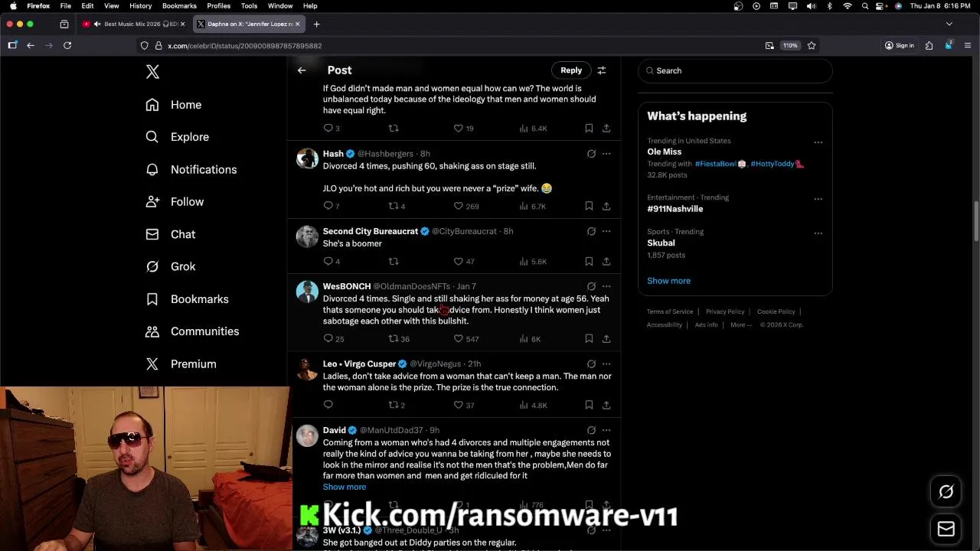This screenshot has width=980, height=551.
Task: Open a new Firefox tab
Action: pos(317,24)
